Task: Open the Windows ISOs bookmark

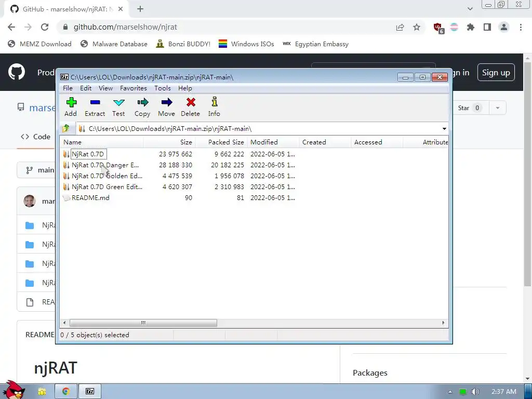Action: [x=246, y=44]
